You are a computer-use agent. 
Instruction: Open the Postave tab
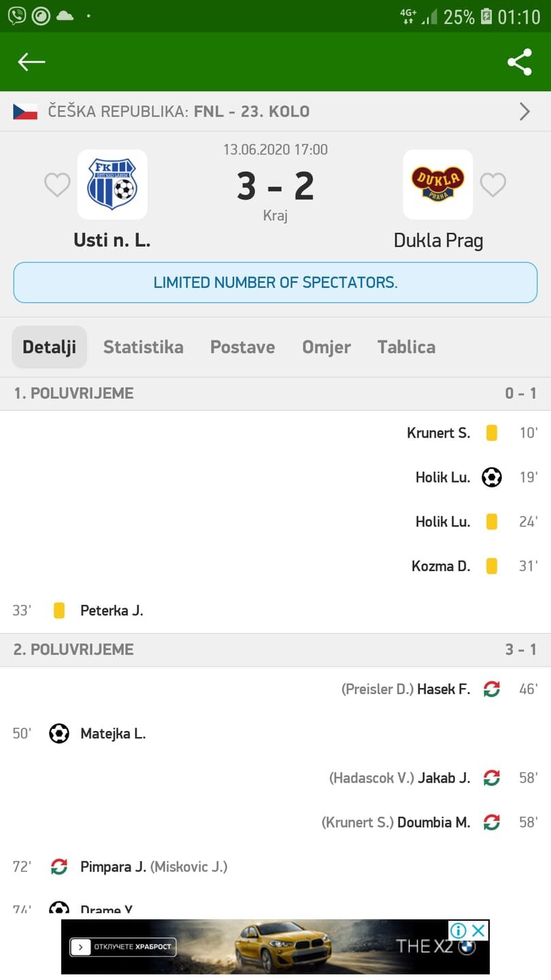click(x=242, y=347)
